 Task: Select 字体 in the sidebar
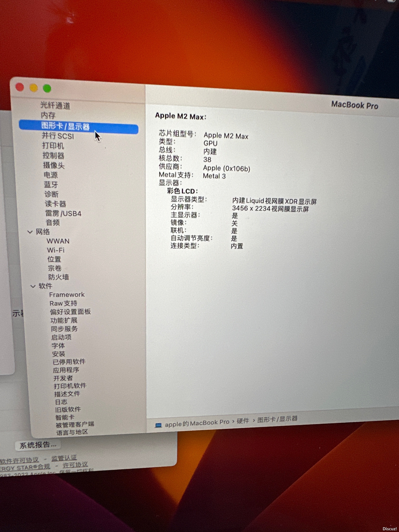(x=58, y=346)
